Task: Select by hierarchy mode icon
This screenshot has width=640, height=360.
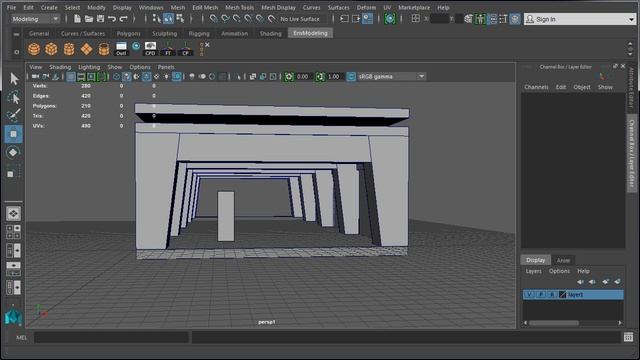Action: pyautogui.click(x=157, y=19)
